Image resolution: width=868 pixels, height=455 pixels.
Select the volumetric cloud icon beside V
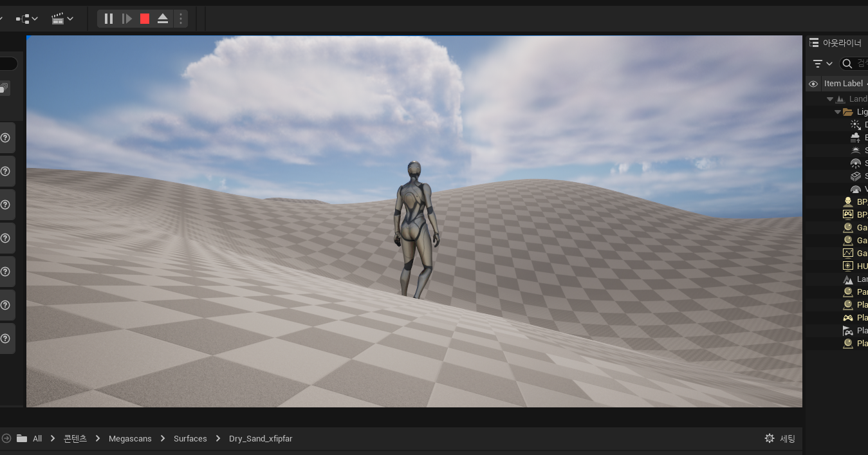point(855,189)
